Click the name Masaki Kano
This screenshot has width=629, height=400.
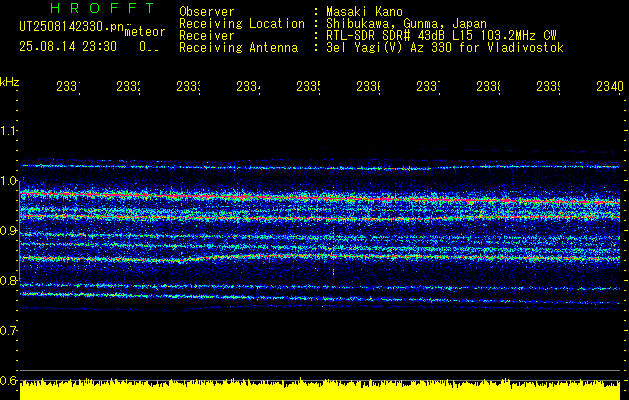click(x=364, y=12)
